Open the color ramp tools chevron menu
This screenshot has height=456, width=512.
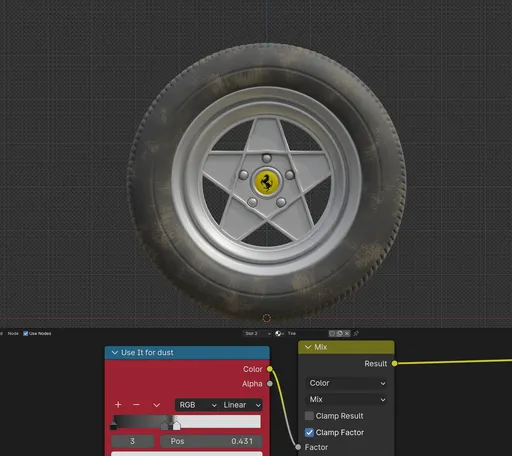tap(156, 405)
